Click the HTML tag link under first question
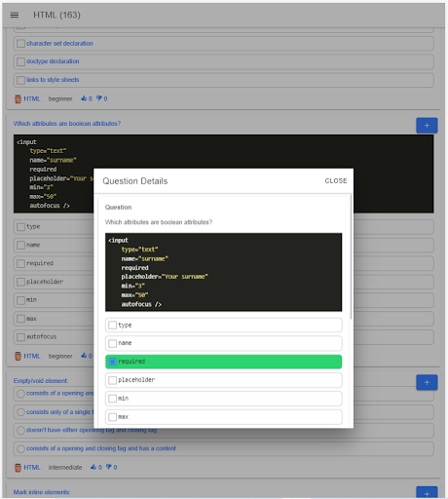 (x=32, y=98)
